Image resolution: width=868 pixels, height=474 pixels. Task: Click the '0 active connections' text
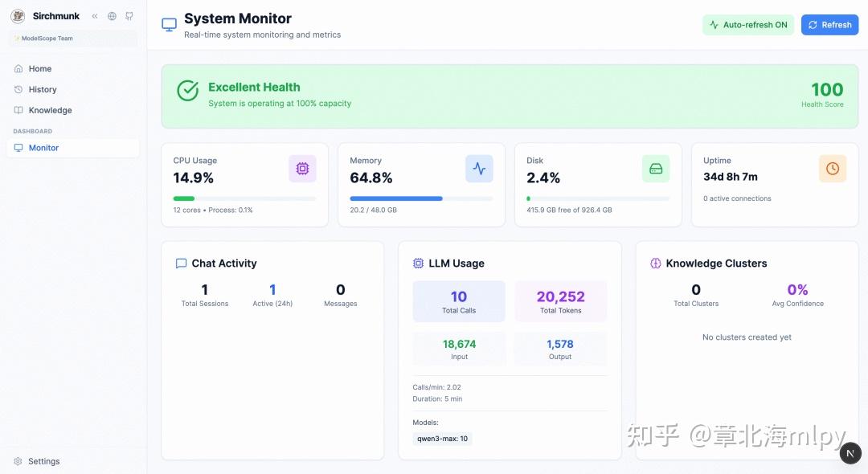click(737, 198)
